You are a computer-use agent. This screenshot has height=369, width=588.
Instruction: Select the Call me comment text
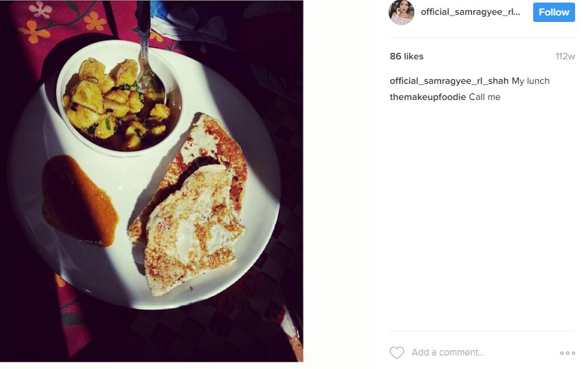tap(485, 97)
